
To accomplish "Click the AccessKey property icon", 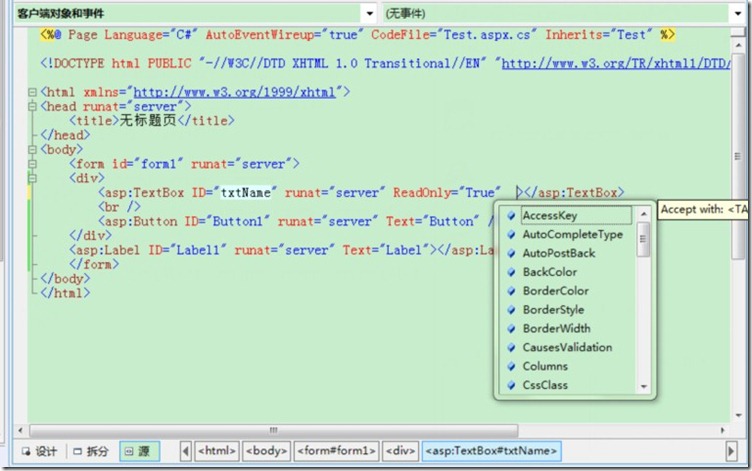I will click(511, 216).
